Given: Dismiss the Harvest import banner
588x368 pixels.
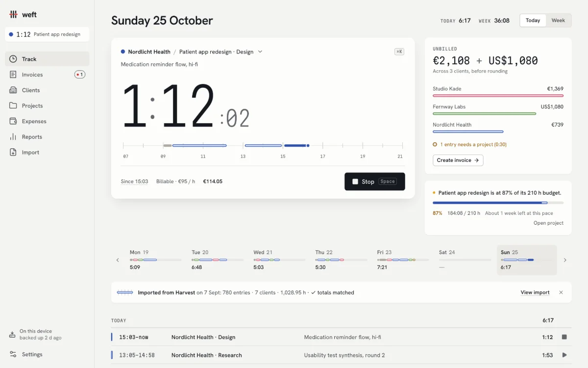Looking at the screenshot, I should point(561,292).
